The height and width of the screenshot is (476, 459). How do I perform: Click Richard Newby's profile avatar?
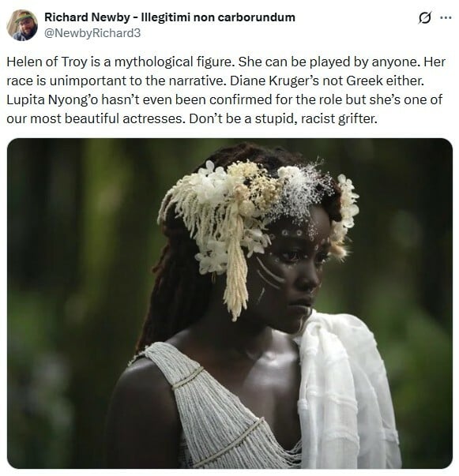click(22, 25)
